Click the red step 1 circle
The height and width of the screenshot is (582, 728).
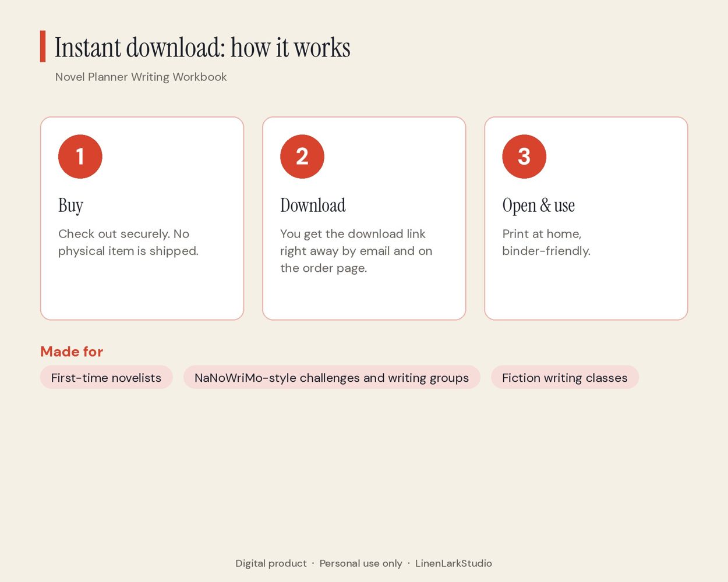80,157
